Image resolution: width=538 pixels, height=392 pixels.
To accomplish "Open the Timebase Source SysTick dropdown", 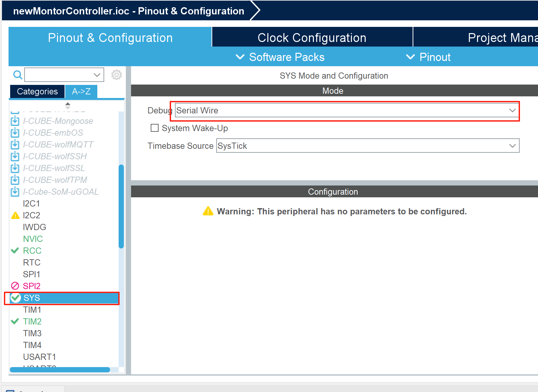I will click(x=368, y=146).
